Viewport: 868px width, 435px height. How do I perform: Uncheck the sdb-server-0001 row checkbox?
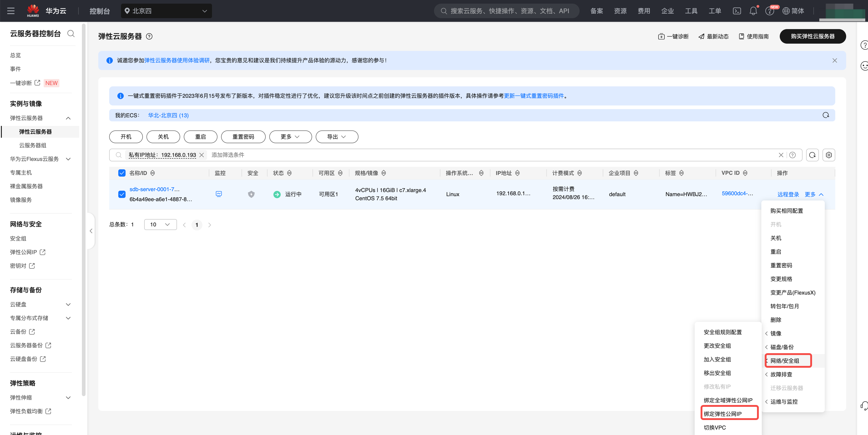point(122,194)
